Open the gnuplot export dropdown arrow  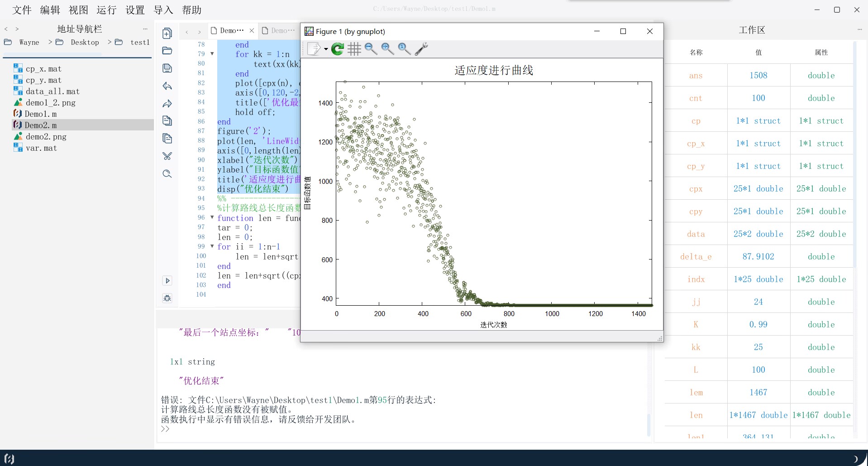(x=326, y=49)
